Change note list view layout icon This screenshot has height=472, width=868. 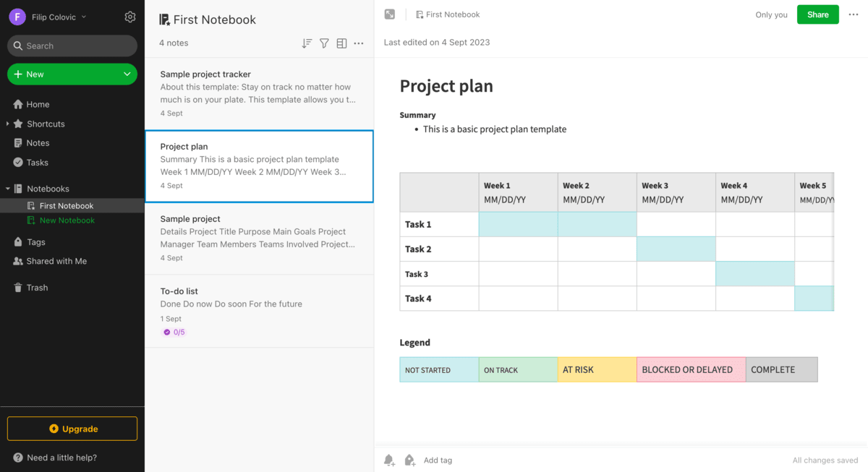coord(341,43)
